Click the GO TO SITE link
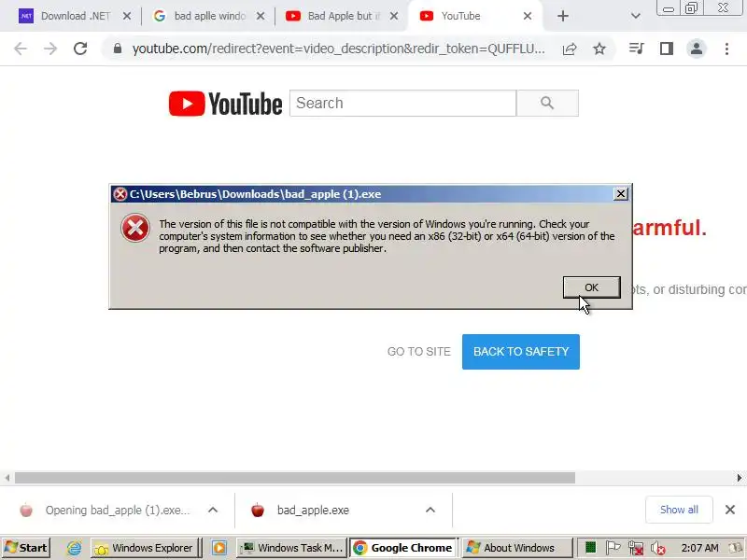The width and height of the screenshot is (747, 560). click(418, 352)
